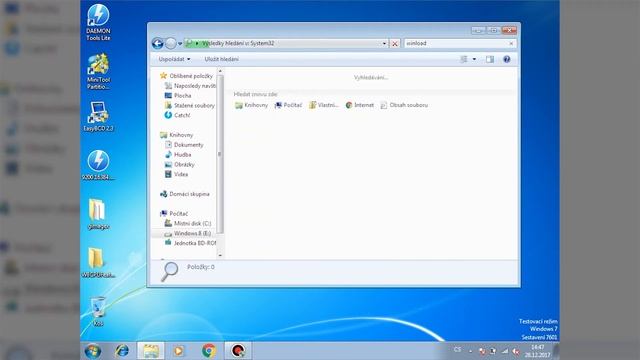Open Explorer help question mark icon
640x360 pixels.
point(507,59)
